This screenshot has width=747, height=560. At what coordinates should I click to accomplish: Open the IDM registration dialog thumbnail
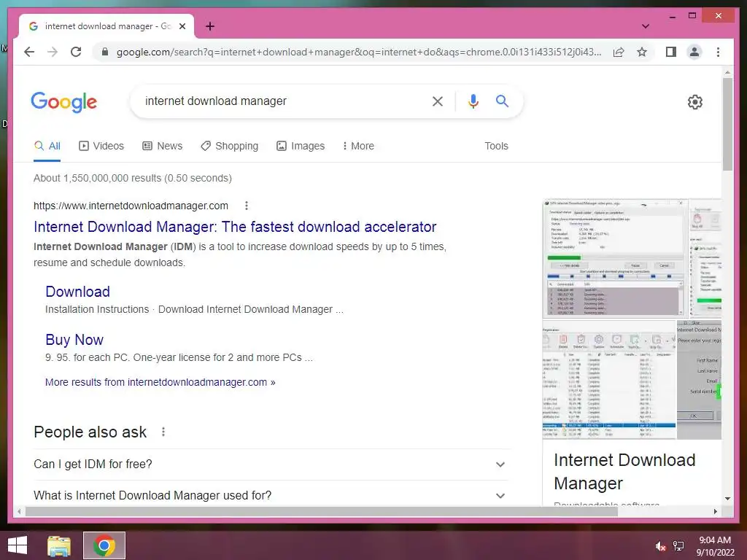pyautogui.click(x=700, y=379)
